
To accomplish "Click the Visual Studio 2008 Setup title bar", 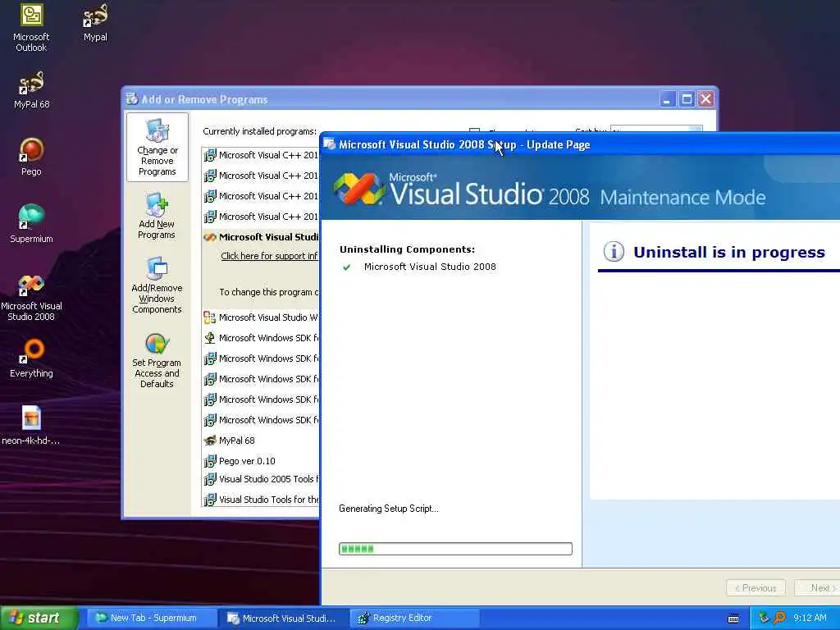I will pyautogui.click(x=580, y=144).
